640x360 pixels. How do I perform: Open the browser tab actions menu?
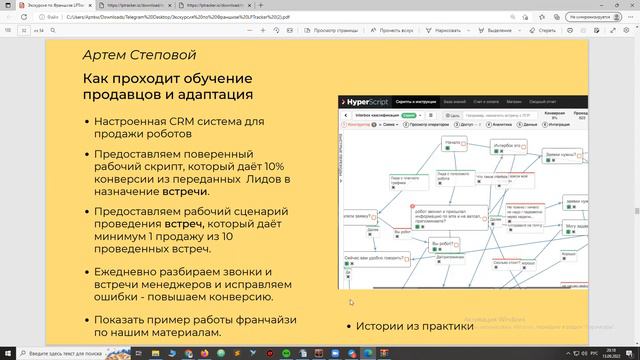[x=8, y=5]
